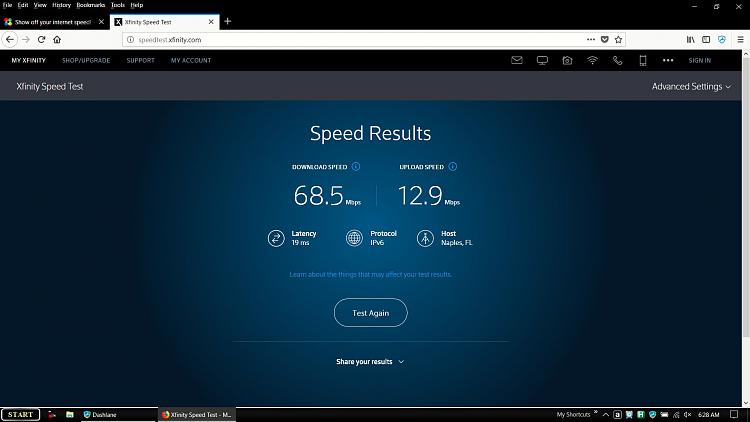Expand Share your results section
The width and height of the screenshot is (750, 422).
pos(370,362)
